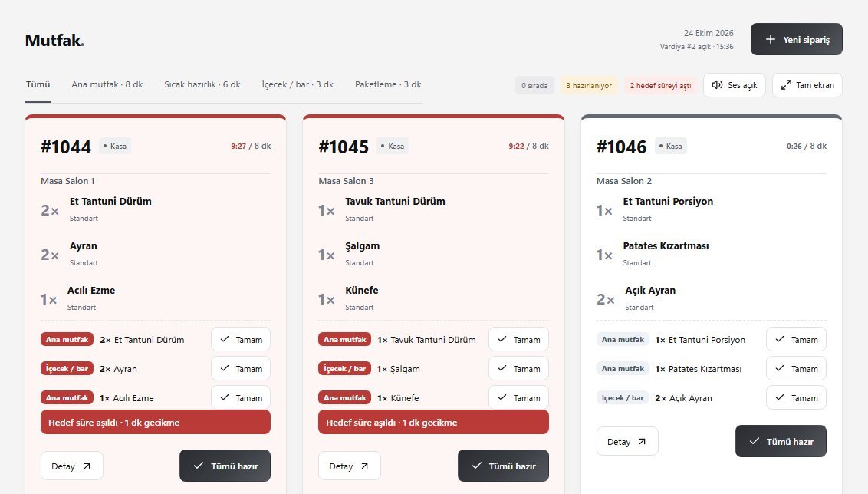Click the speaker icon next to Ses açık

[717, 84]
